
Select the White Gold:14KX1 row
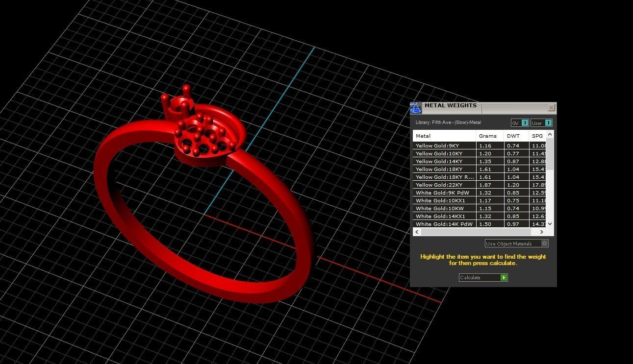tap(480, 217)
